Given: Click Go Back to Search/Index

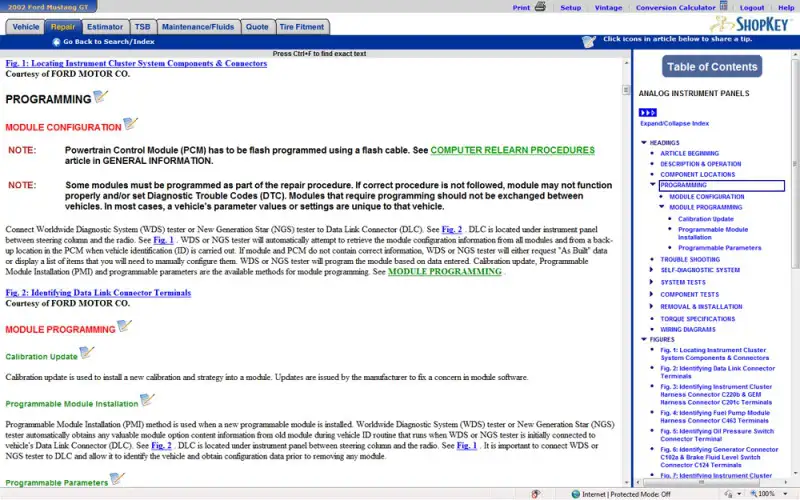Looking at the screenshot, I should coord(109,42).
